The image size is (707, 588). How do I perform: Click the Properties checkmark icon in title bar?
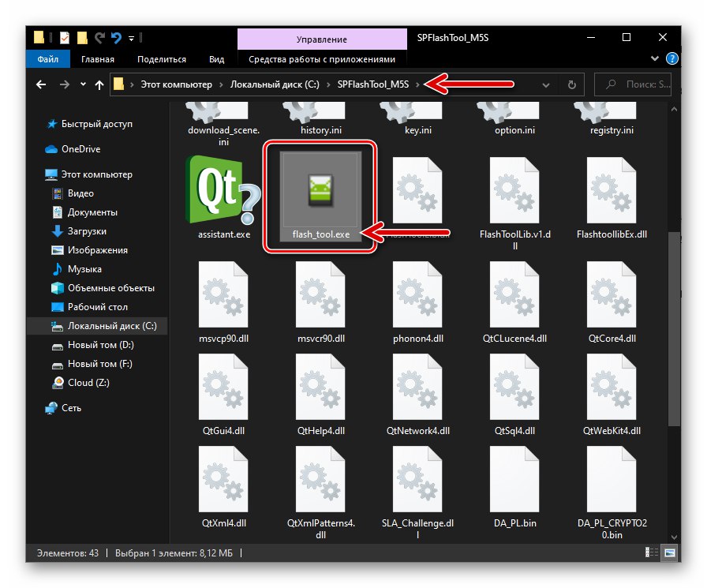[65, 38]
